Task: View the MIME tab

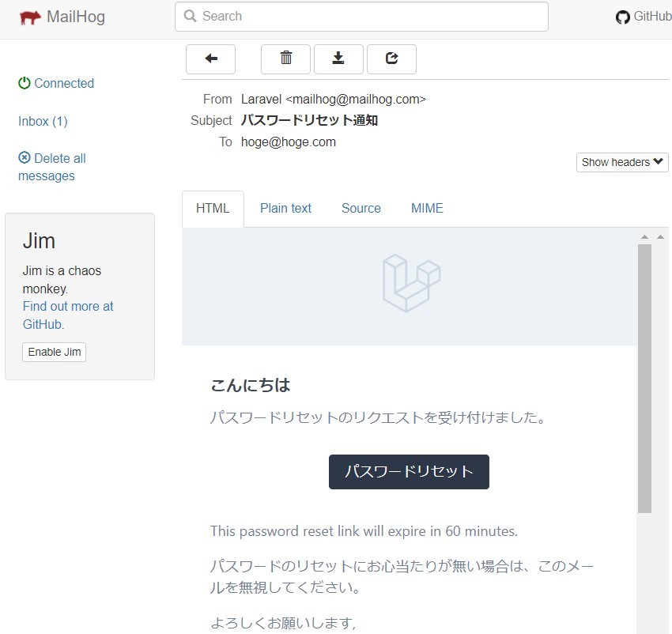Action: click(427, 209)
